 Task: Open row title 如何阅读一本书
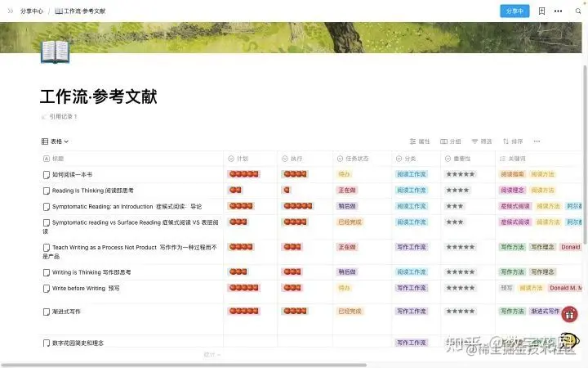tap(72, 175)
